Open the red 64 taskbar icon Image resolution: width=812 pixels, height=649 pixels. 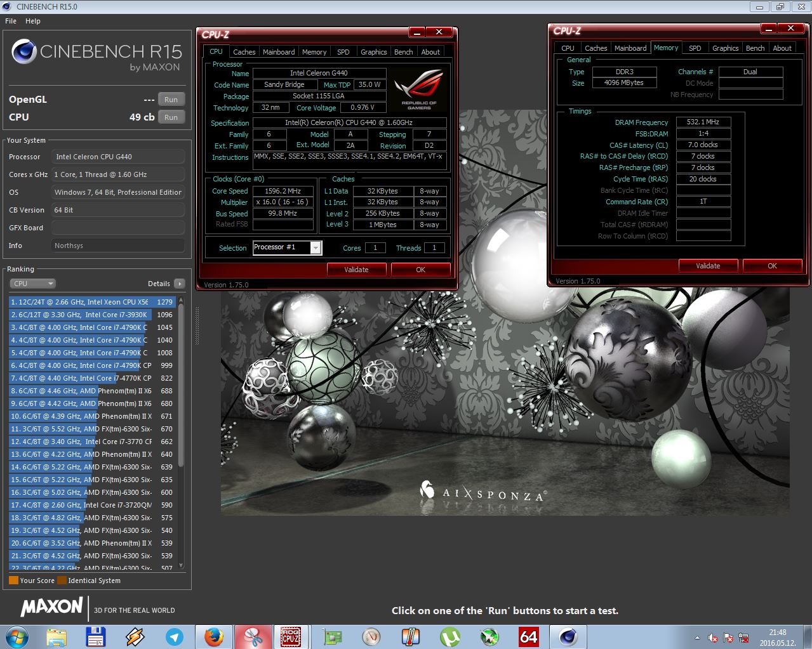[x=529, y=636]
